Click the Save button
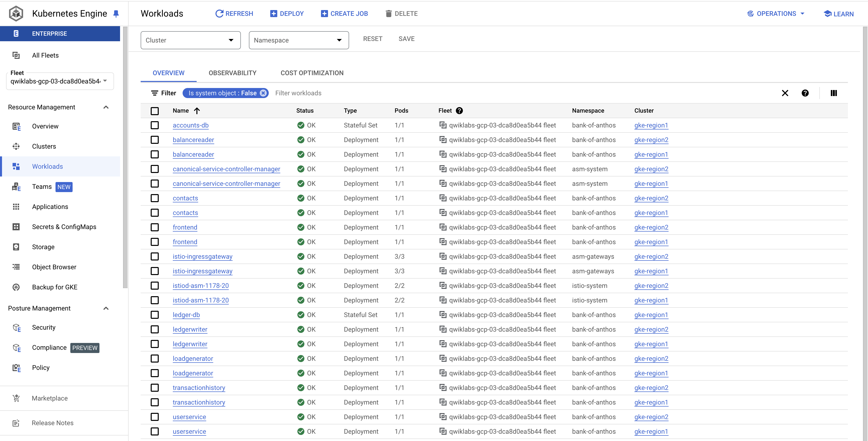868x441 pixels. tap(406, 39)
